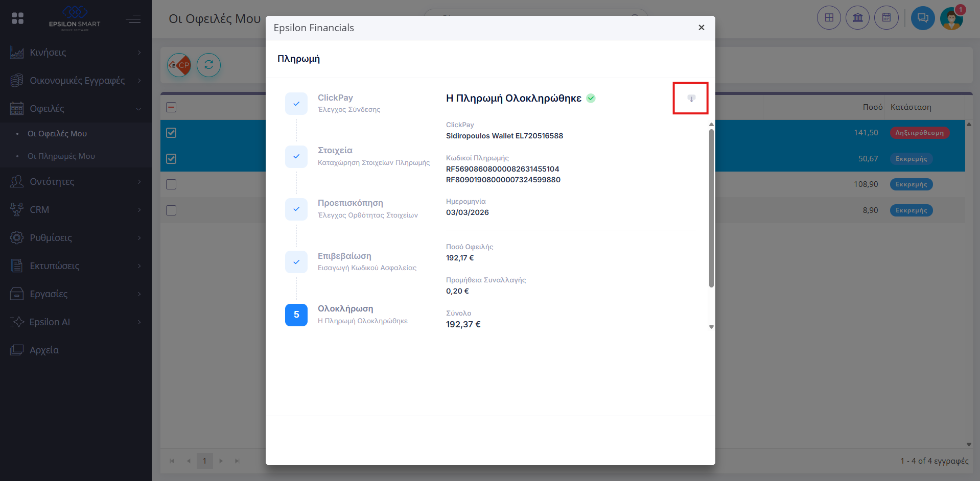
Task: Open the grid layout icon in top bar
Action: click(x=829, y=18)
